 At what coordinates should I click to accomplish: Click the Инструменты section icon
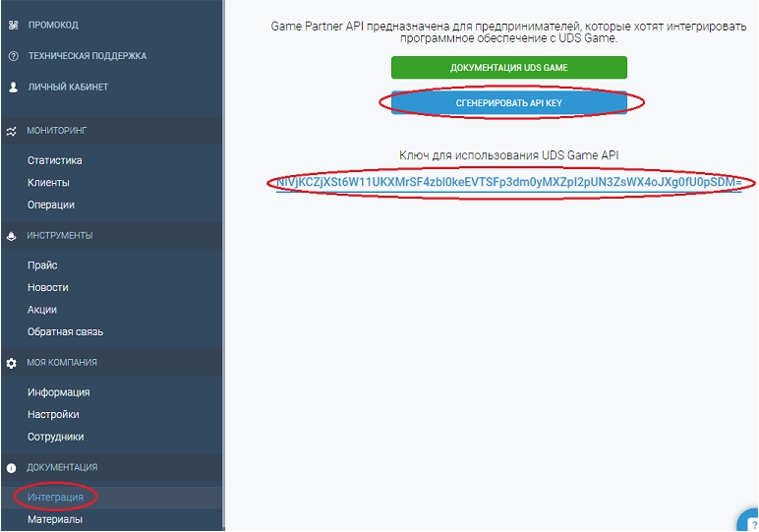12,236
